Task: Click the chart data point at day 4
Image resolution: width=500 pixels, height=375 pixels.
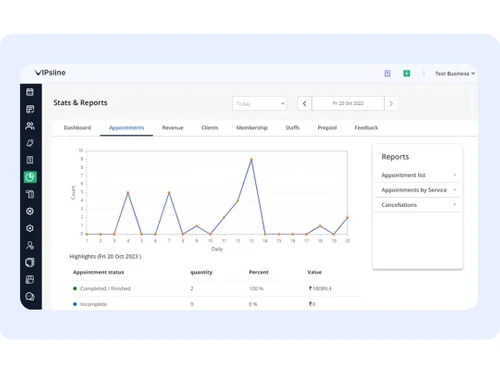Action: click(128, 193)
